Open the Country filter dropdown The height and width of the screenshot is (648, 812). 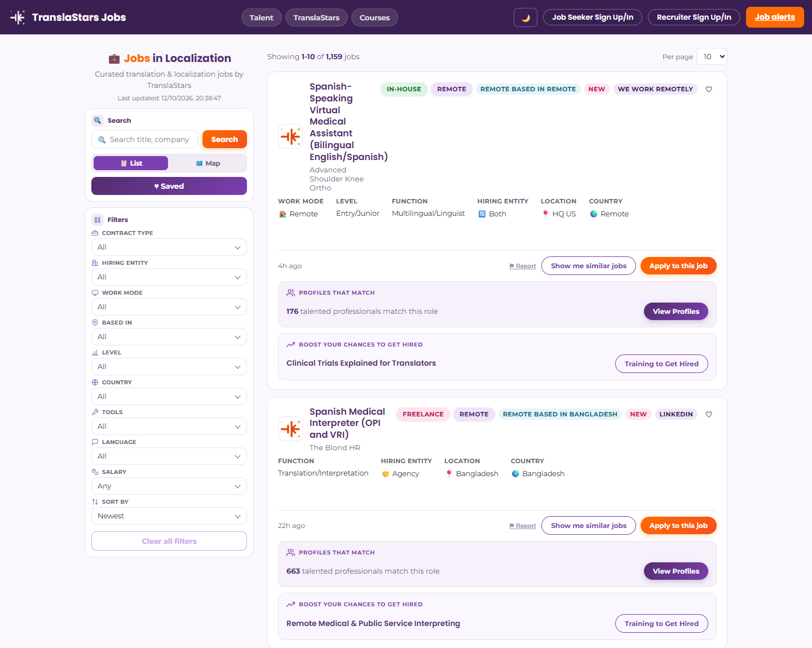point(169,397)
